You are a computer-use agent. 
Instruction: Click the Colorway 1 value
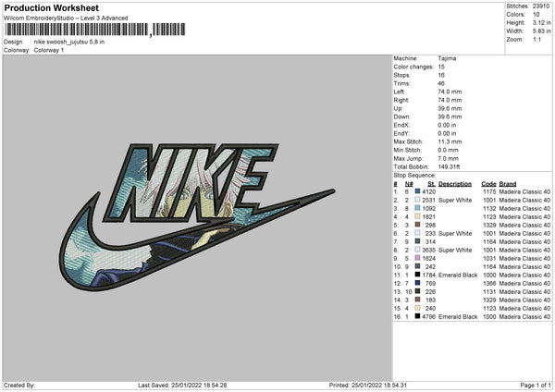pyautogui.click(x=49, y=50)
